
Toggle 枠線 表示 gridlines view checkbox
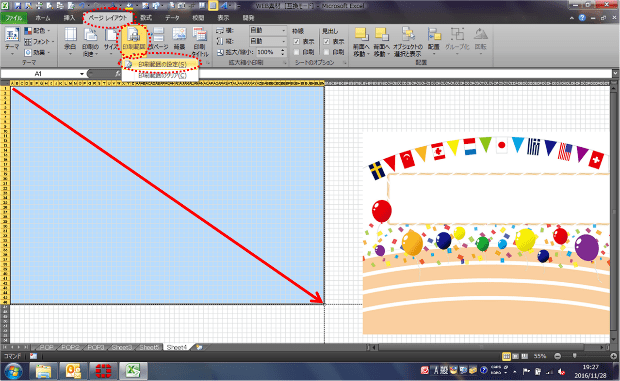click(297, 41)
